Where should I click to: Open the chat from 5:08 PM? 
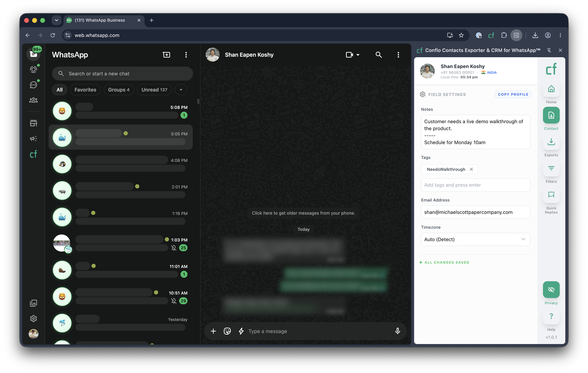tap(121, 111)
